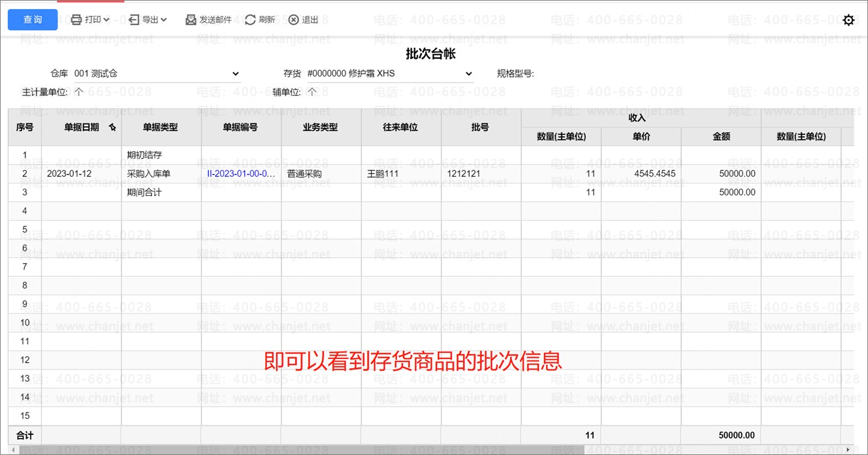This screenshot has width=868, height=455.
Task: Click the sort icon beside 单据日期 header
Action: pos(112,128)
